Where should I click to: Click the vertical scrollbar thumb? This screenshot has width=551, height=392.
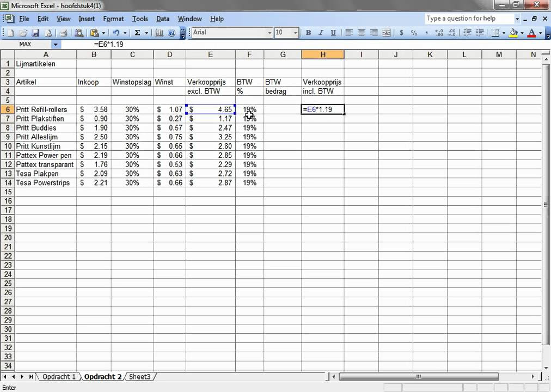tap(546, 204)
